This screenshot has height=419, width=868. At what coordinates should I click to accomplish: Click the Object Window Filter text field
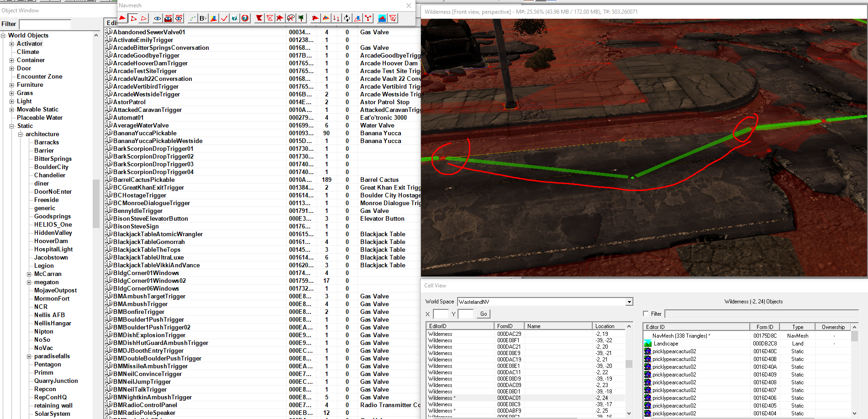click(45, 24)
